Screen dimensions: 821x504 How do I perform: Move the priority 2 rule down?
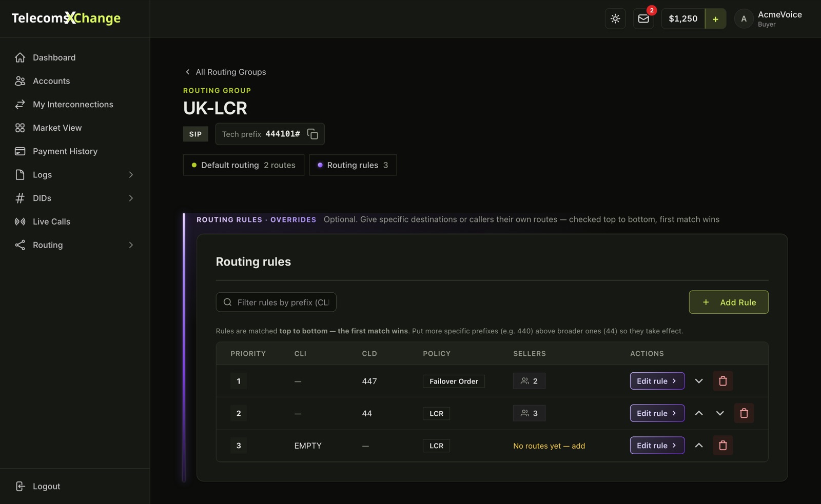coord(720,413)
